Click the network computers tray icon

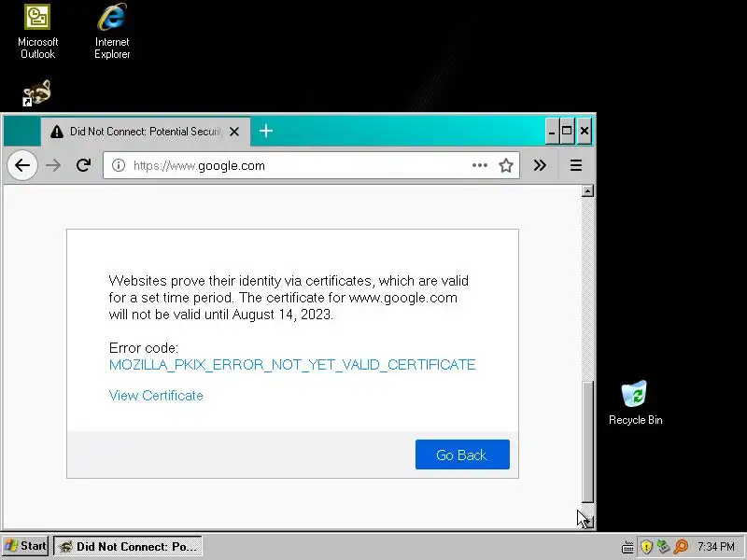pyautogui.click(x=663, y=547)
